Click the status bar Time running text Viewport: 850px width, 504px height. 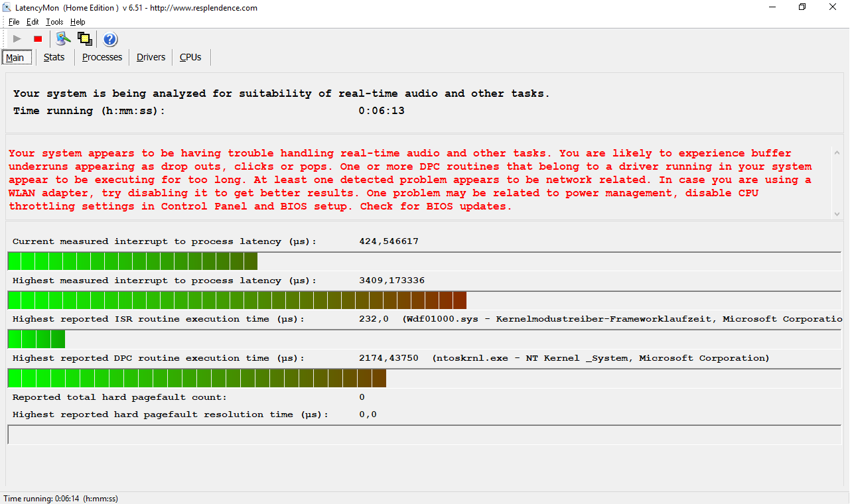[60, 499]
